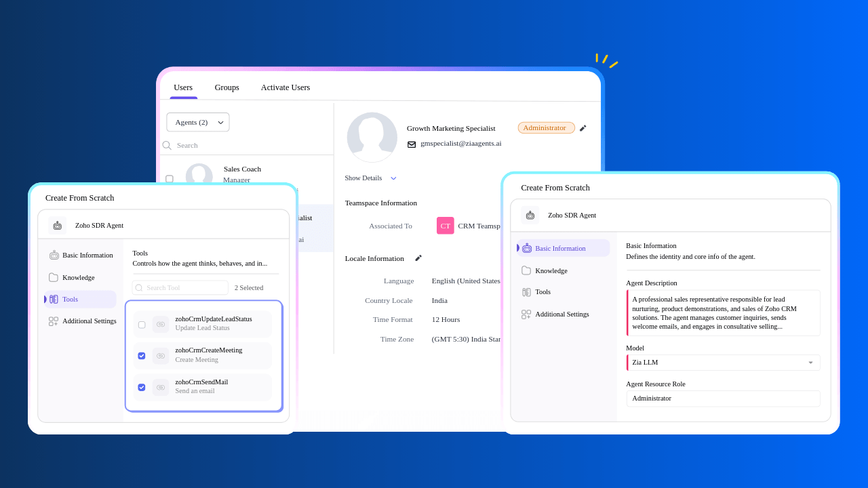Edit role with pencil icon beside Administrator

coord(583,127)
